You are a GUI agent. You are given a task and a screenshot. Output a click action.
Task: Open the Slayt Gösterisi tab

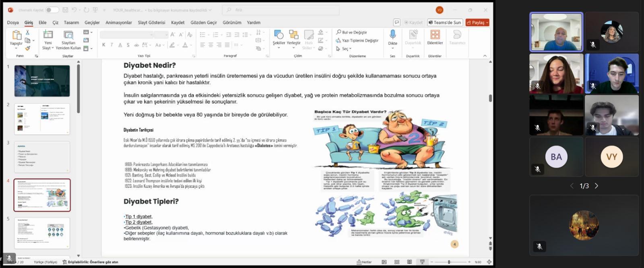(x=151, y=23)
